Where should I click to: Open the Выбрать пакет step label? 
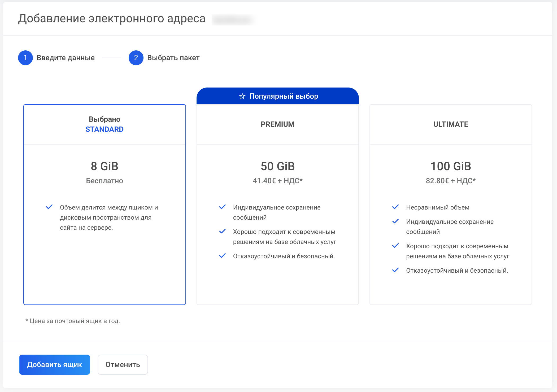coord(173,58)
